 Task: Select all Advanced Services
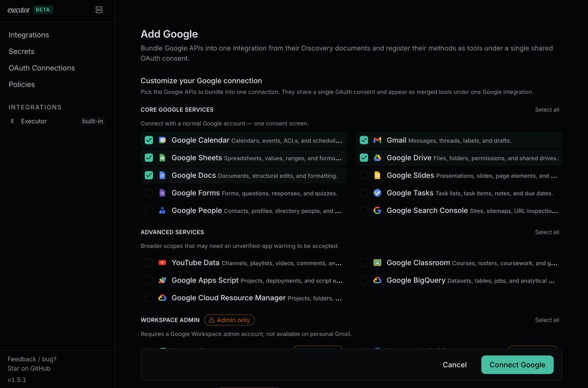coord(547,232)
